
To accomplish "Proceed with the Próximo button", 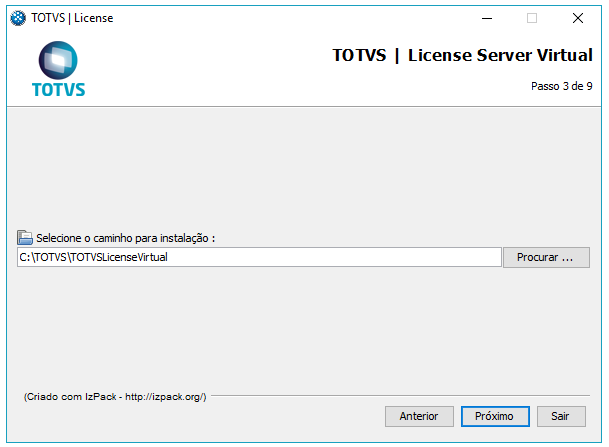I will [494, 416].
